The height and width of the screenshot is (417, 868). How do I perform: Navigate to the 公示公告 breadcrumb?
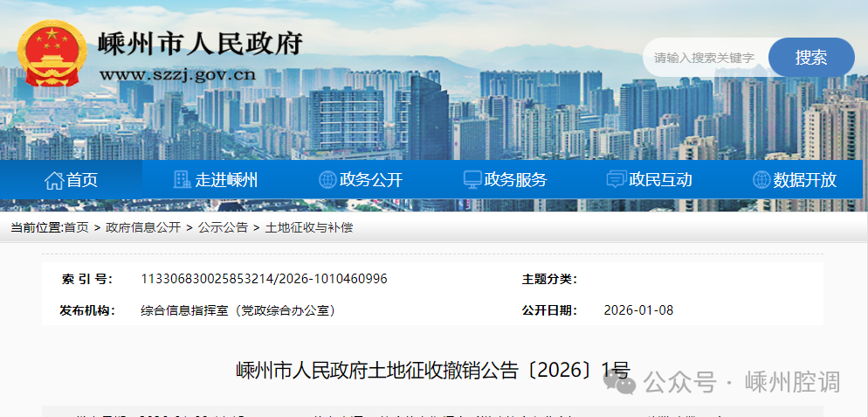(x=223, y=227)
